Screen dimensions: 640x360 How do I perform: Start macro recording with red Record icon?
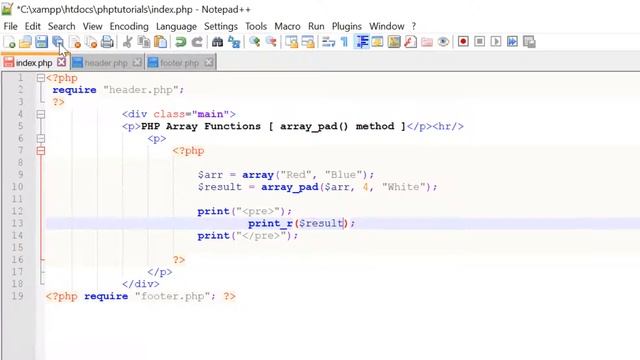click(463, 42)
